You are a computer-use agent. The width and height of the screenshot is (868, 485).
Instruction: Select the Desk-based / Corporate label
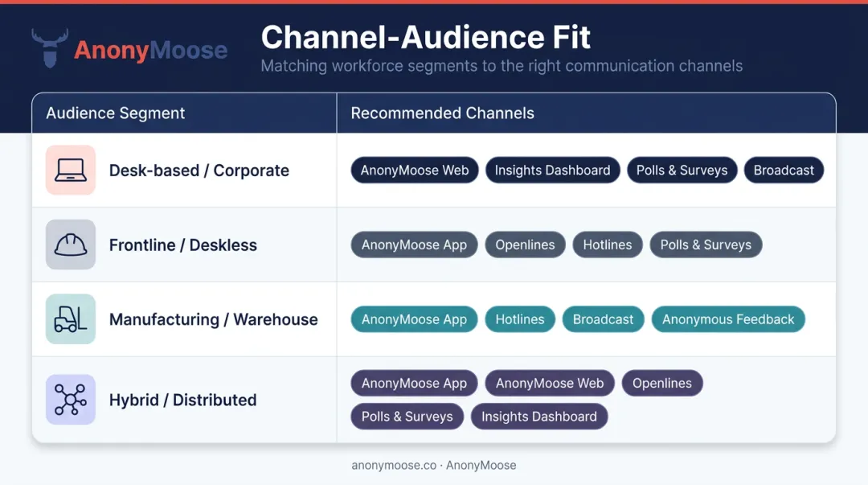(x=199, y=171)
